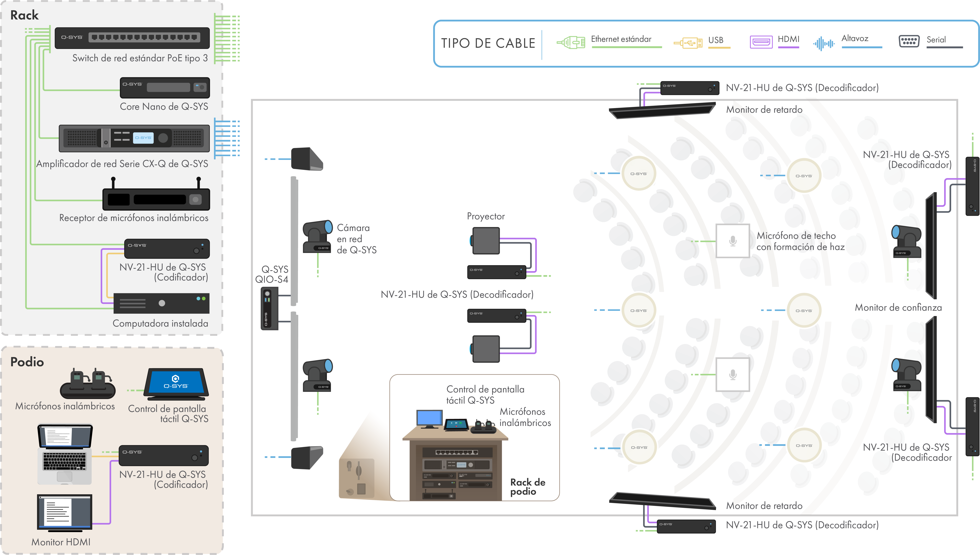
Task: Click the Podio panel heading
Action: click(x=27, y=362)
